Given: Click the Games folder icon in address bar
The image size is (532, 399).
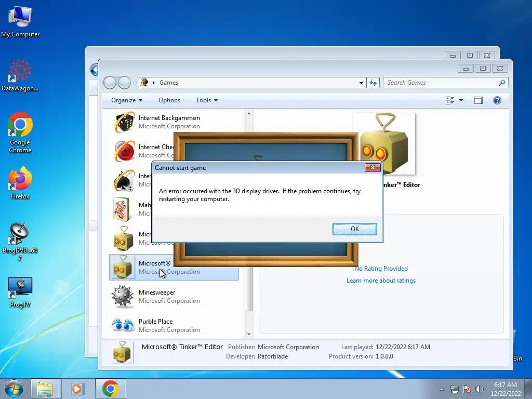Looking at the screenshot, I should tap(144, 83).
